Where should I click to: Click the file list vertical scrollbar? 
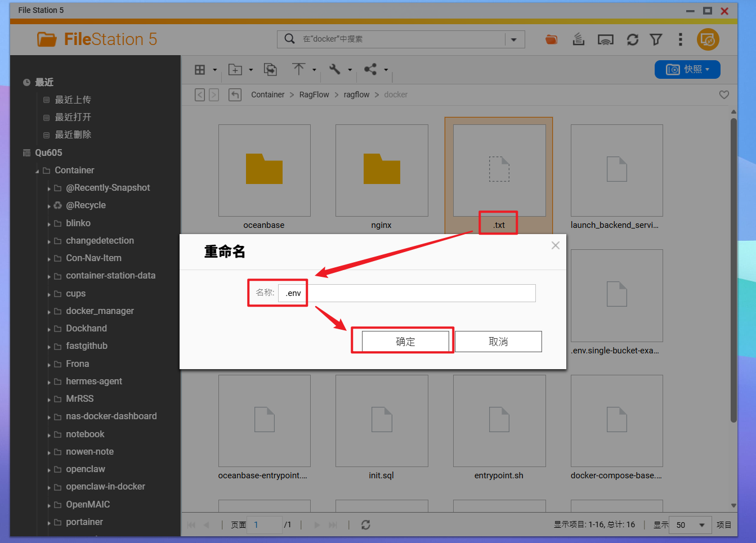(733, 270)
